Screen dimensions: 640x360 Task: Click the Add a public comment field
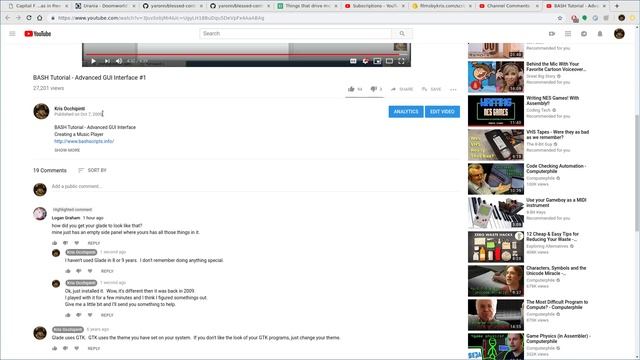tap(255, 187)
